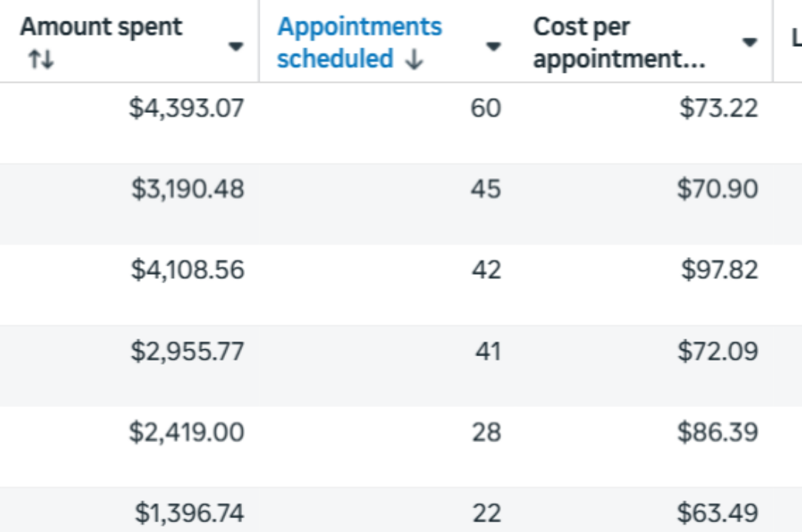Select the Cost per appointment column header
Viewport: 802px width, 532px height.
(618, 43)
